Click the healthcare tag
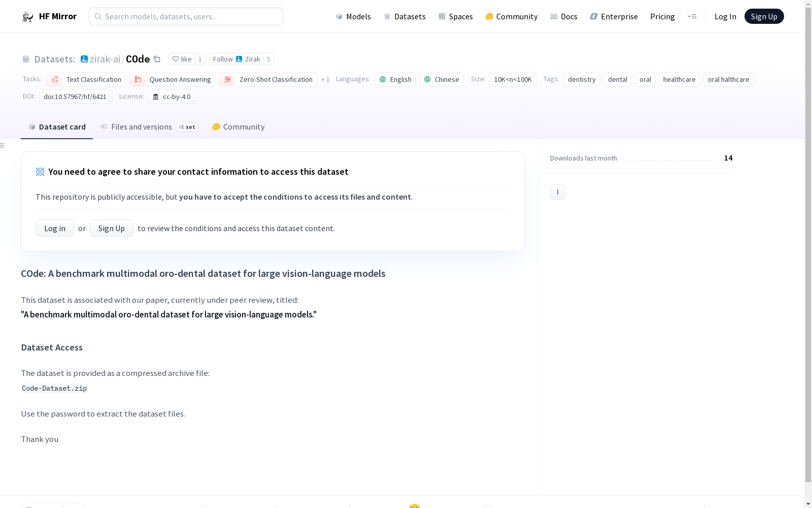Image resolution: width=812 pixels, height=508 pixels. [x=679, y=80]
